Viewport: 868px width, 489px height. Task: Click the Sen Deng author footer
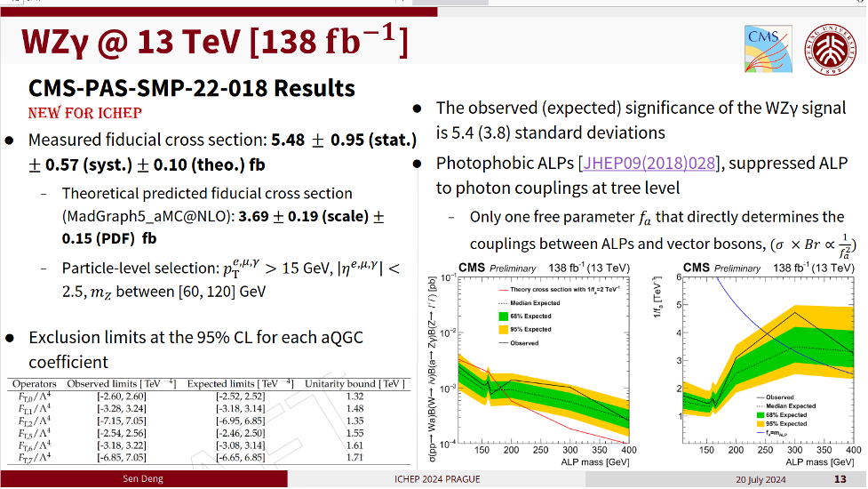pos(143,479)
